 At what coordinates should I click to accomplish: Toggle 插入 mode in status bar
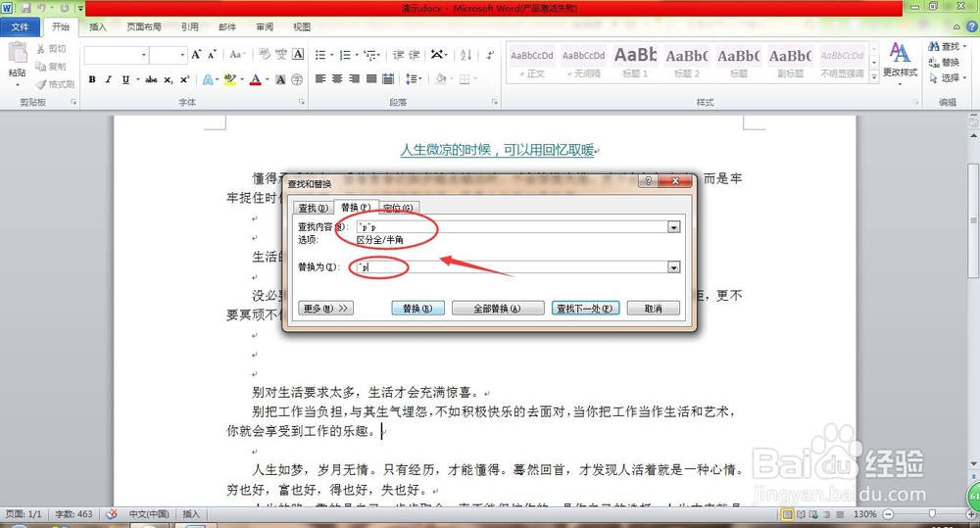[191, 514]
